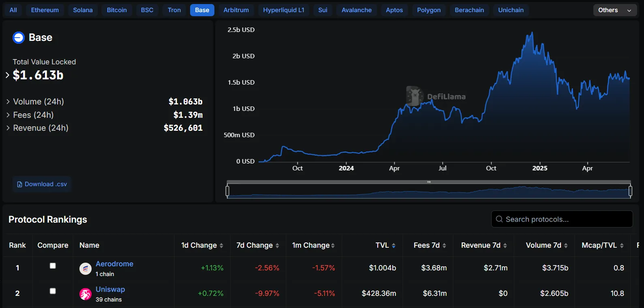Click Uniswap's $6.31m fees cell
The width and height of the screenshot is (644, 308).
pos(435,293)
